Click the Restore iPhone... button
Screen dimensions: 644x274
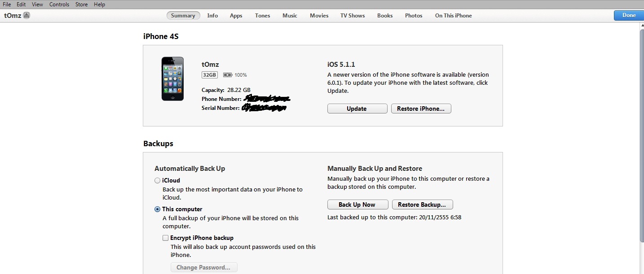pyautogui.click(x=421, y=109)
